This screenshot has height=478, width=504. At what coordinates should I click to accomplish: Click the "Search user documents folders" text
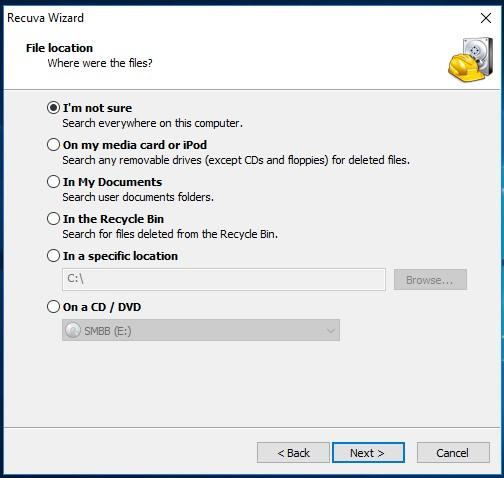pos(138,197)
